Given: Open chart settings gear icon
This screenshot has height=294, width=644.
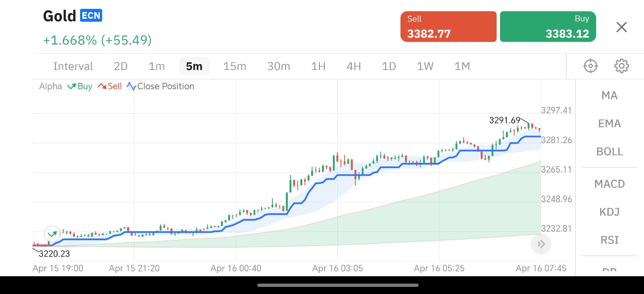Looking at the screenshot, I should click(x=621, y=66).
